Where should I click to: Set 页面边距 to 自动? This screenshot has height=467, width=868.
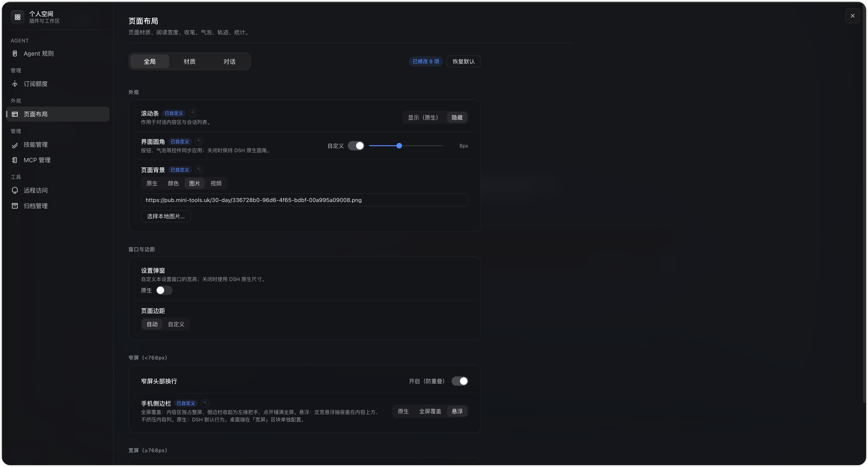pos(152,324)
